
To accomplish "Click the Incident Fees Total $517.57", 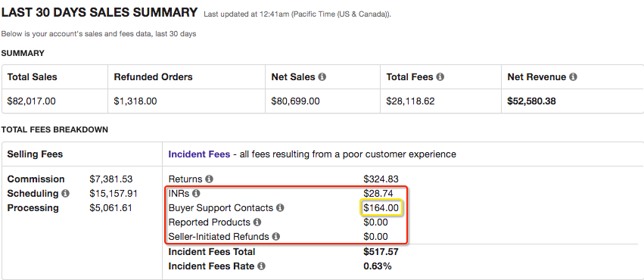I will (381, 252).
